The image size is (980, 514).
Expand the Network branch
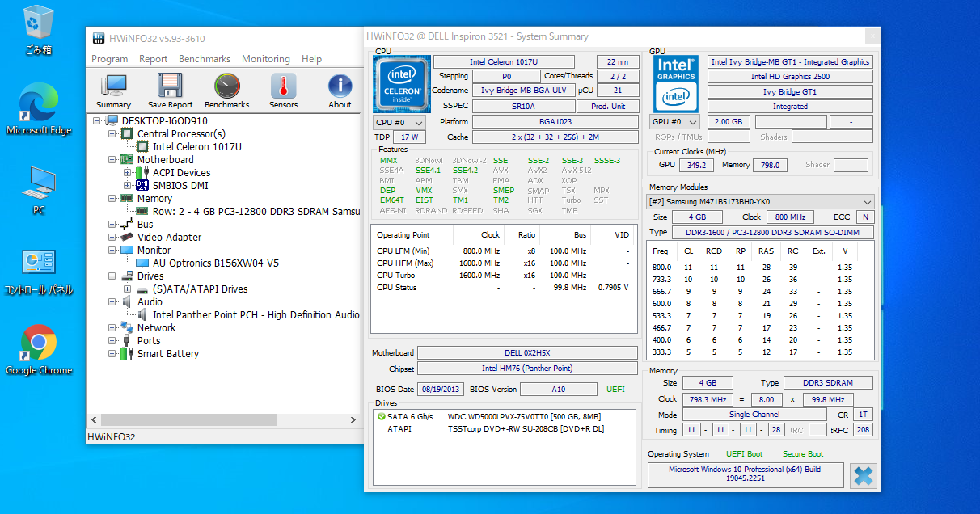[112, 328]
